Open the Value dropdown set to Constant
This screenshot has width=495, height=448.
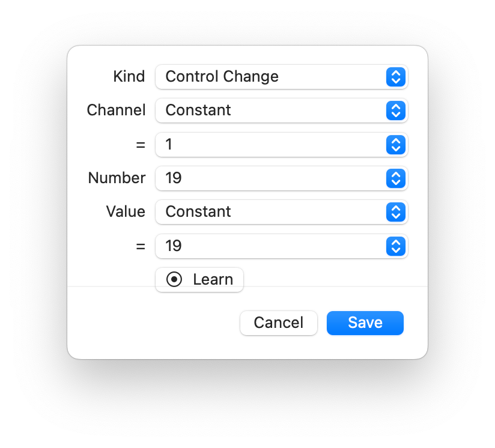[270, 212]
